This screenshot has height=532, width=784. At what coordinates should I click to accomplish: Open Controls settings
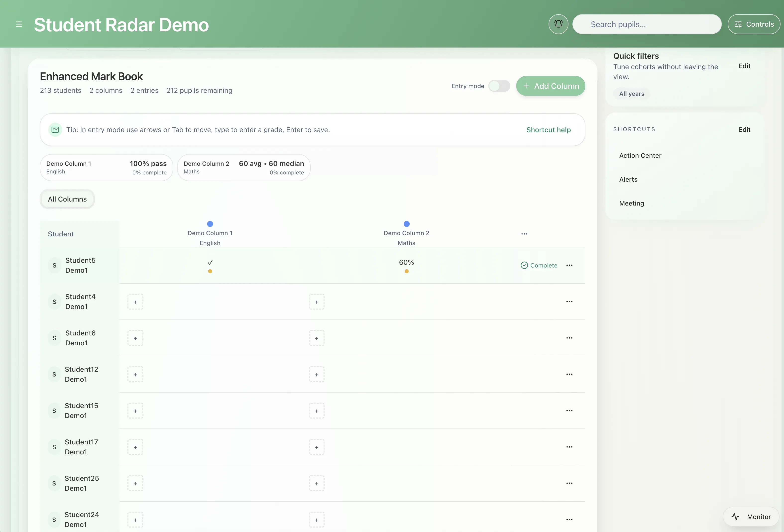pos(754,24)
